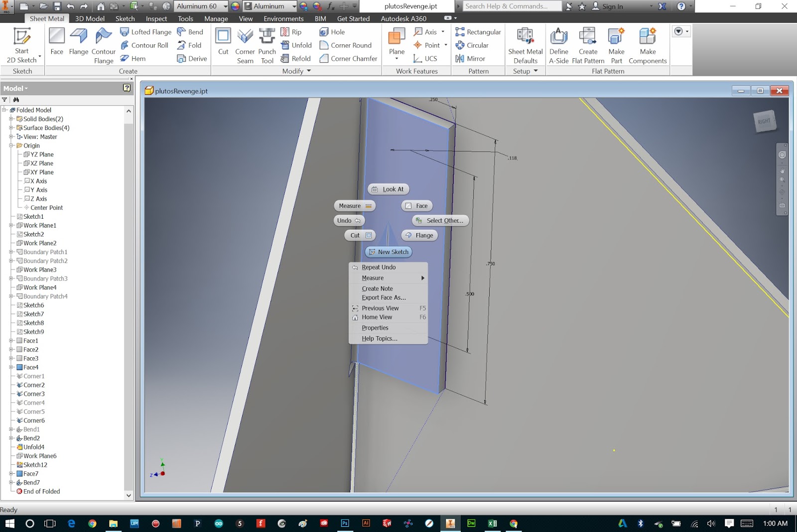Switch to the 3D Model ribbon tab
Viewport: 797px width, 532px height.
coord(89,18)
